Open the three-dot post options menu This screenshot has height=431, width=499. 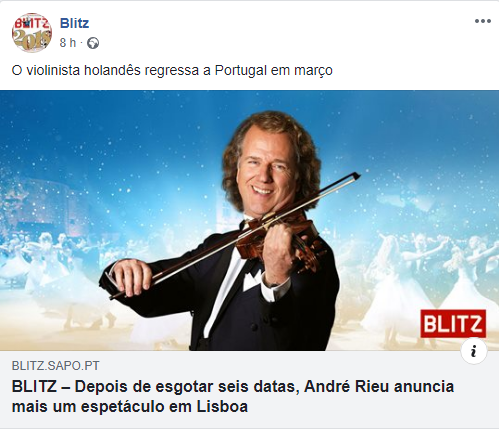(x=483, y=21)
